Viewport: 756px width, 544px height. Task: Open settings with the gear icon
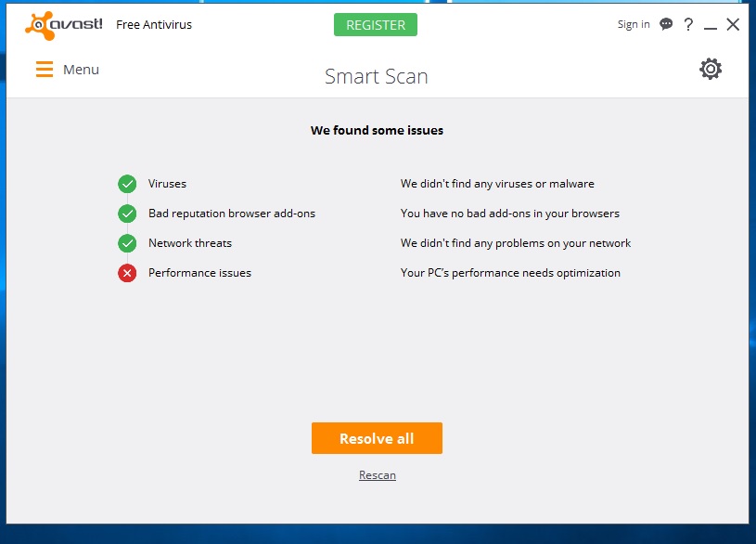click(x=711, y=69)
